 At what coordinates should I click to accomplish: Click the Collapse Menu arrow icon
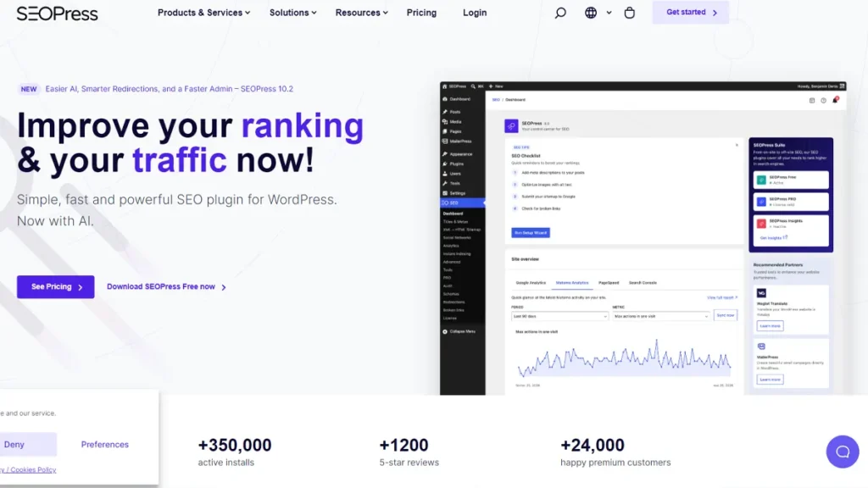click(445, 331)
